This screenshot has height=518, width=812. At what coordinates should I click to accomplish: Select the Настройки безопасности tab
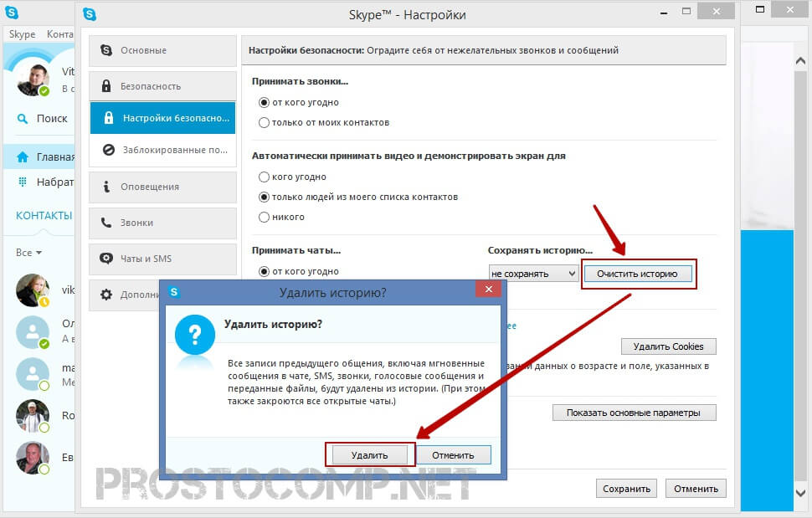pos(162,118)
